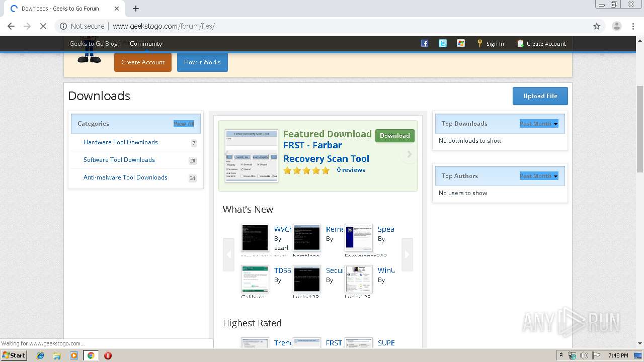Open the media player taskbar icon
The width and height of the screenshot is (644, 362).
tap(74, 355)
